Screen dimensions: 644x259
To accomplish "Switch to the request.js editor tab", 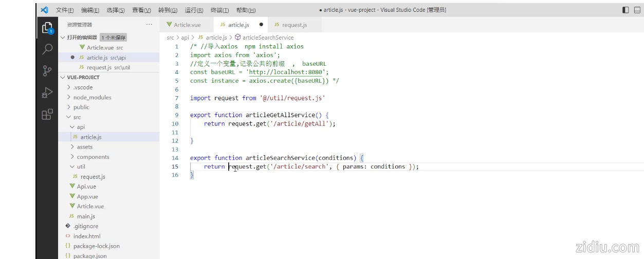I will pyautogui.click(x=293, y=25).
